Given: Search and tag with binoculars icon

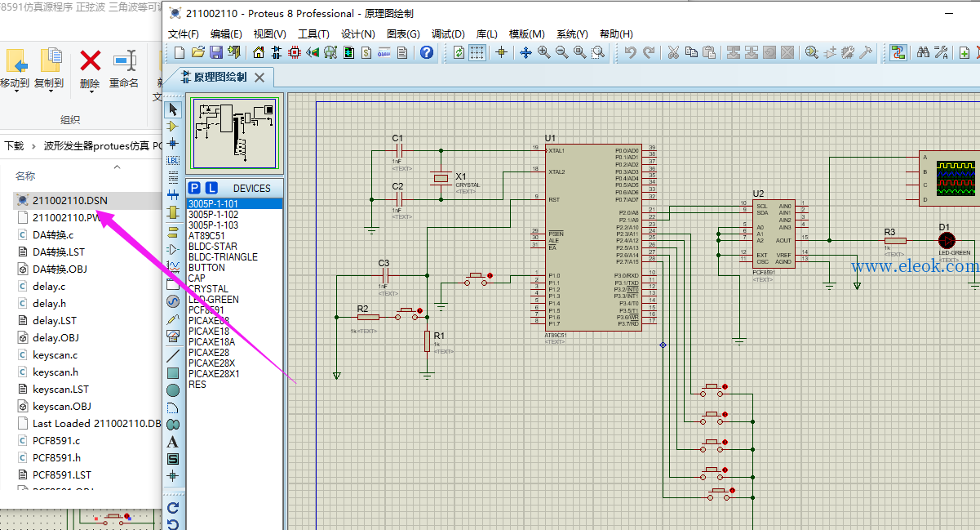Looking at the screenshot, I should coord(923,53).
